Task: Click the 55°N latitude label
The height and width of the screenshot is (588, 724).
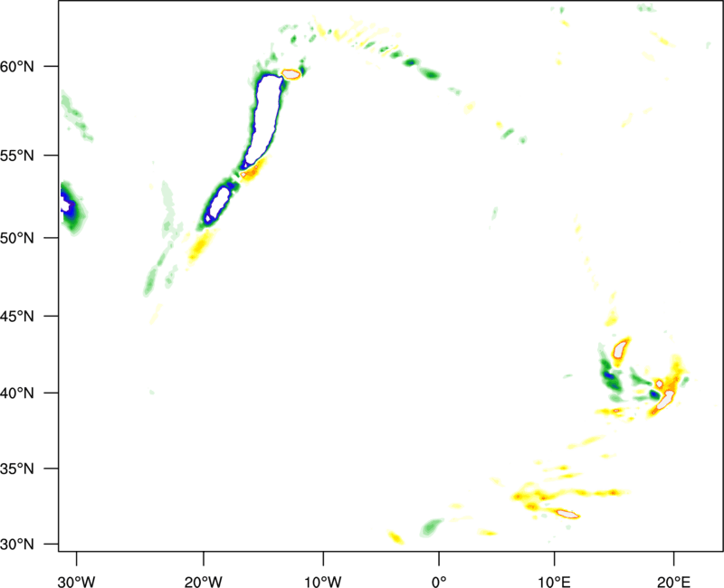Action: click(17, 156)
